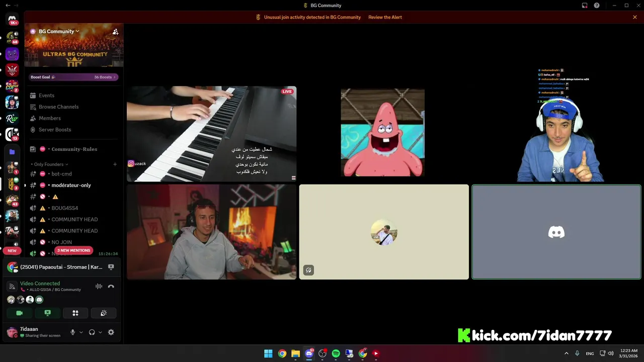Open the modérateur-only channel
Screen dimensions: 644x362
click(73, 185)
